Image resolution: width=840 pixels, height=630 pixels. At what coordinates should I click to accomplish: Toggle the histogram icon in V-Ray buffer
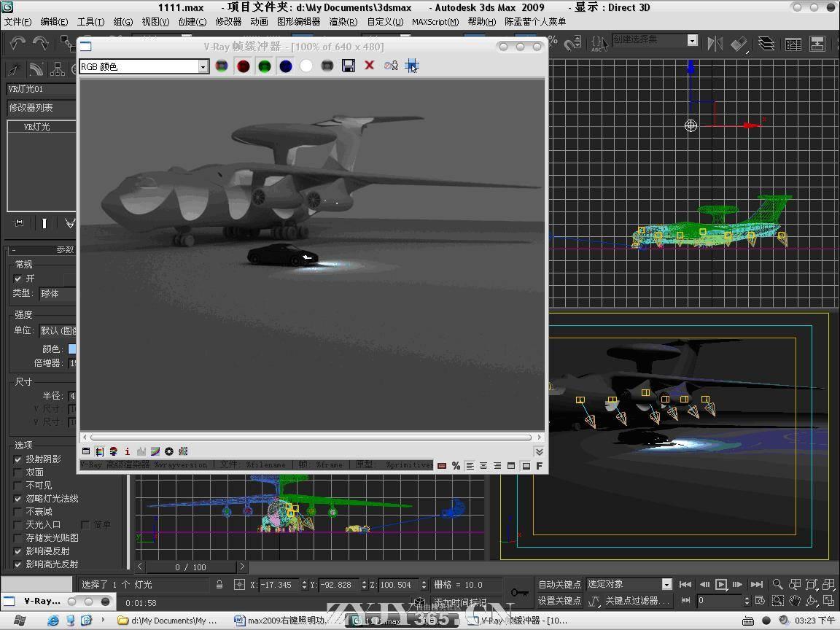(x=141, y=451)
